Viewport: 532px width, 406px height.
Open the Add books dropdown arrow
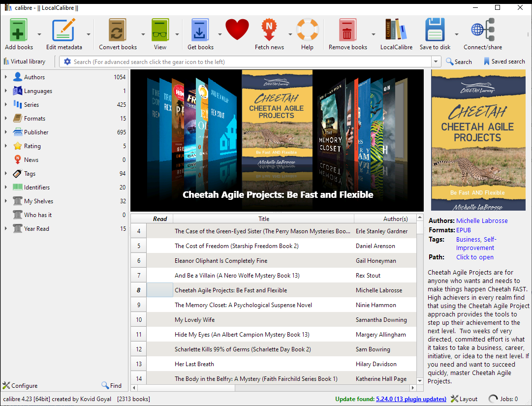click(x=39, y=34)
